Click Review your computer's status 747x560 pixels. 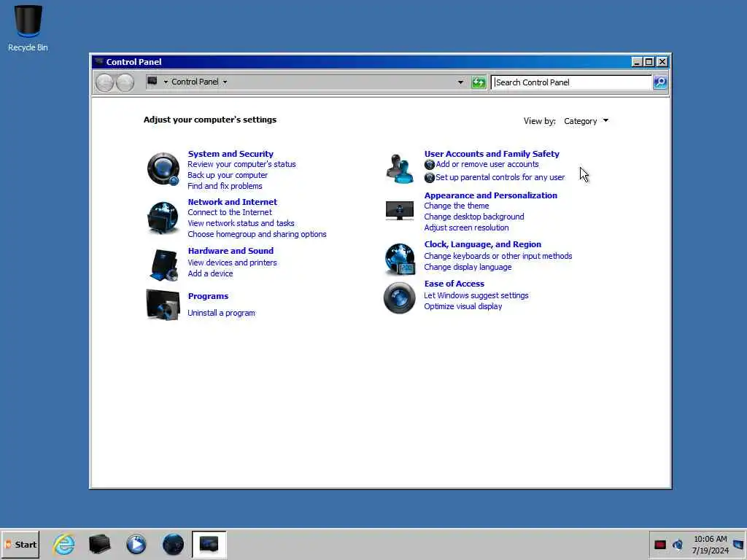tap(241, 164)
